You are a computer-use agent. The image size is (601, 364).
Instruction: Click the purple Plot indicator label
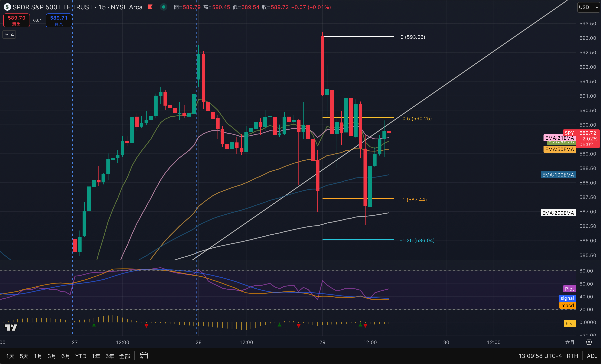pyautogui.click(x=569, y=289)
